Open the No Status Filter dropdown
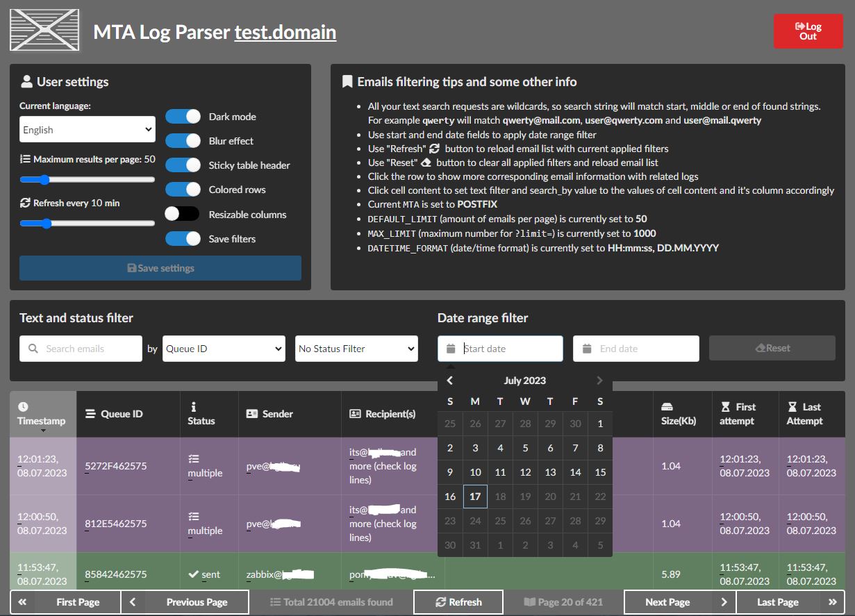 coord(356,349)
